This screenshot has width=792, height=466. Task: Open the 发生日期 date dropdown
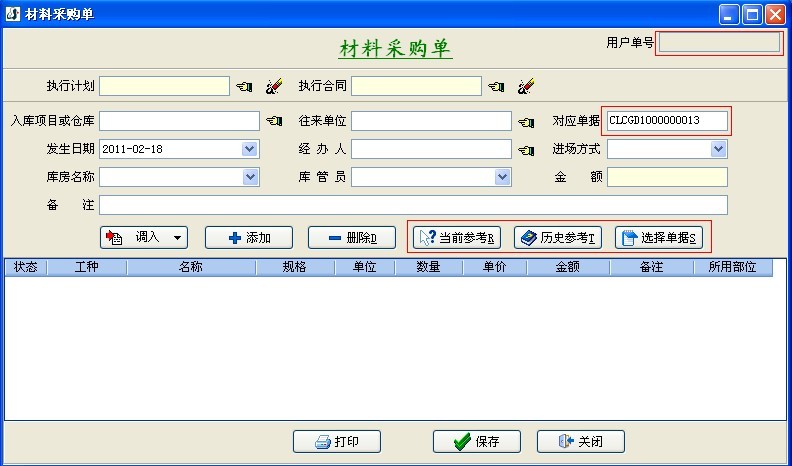pyautogui.click(x=249, y=149)
